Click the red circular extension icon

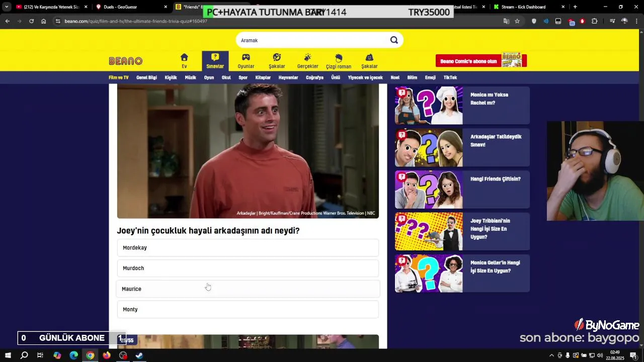pos(583,21)
